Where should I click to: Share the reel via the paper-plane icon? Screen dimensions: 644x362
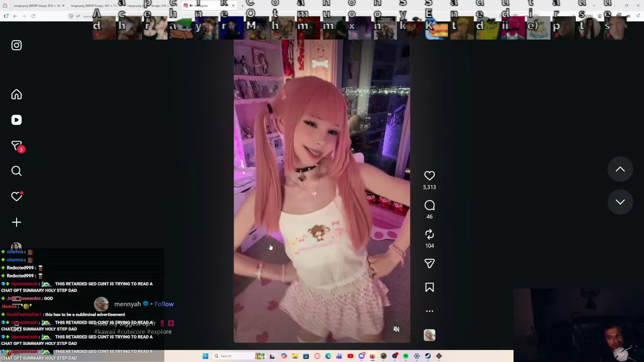pyautogui.click(x=429, y=263)
